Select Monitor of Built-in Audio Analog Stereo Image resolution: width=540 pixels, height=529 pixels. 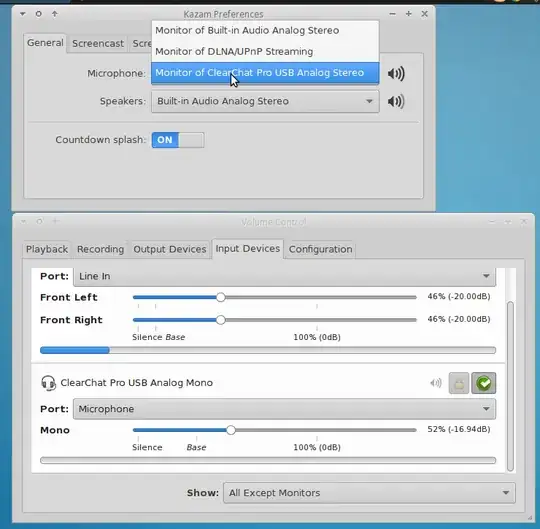[x=265, y=31]
